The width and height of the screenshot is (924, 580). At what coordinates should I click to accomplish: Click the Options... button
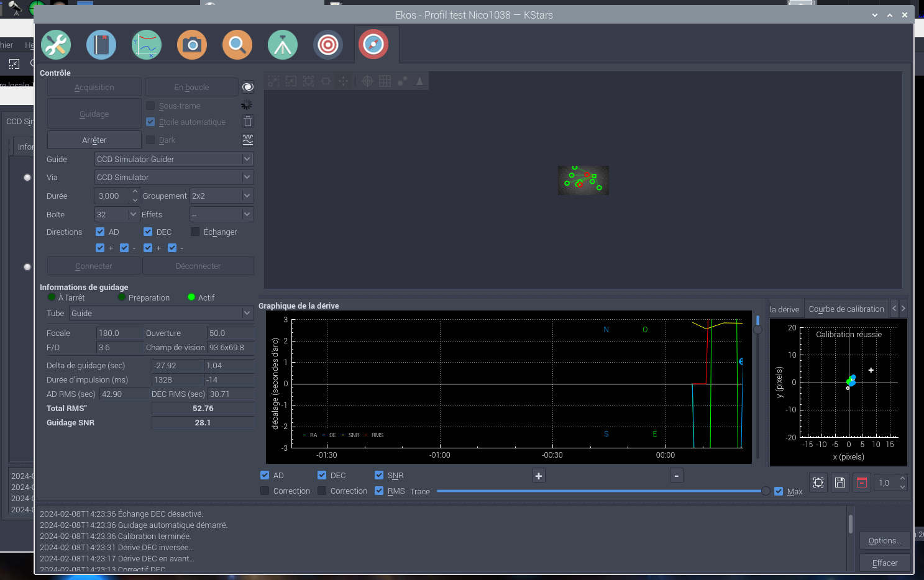click(884, 540)
